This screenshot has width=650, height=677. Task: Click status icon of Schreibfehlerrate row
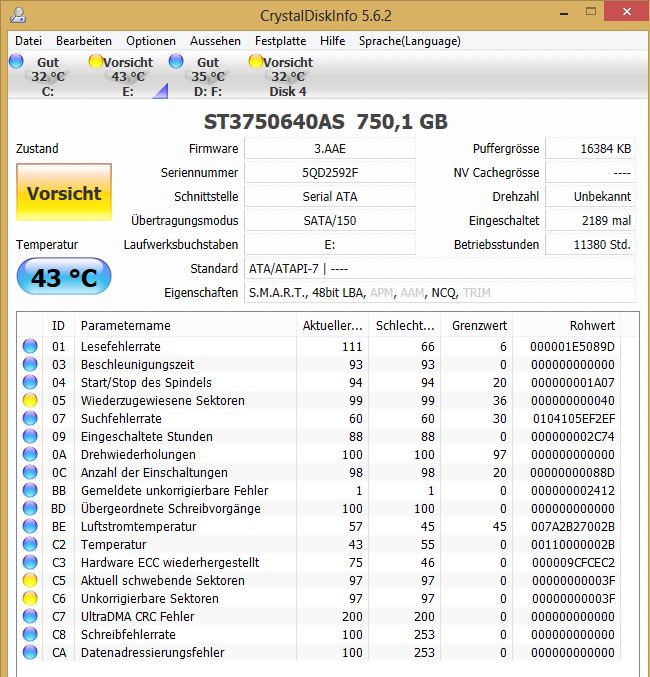click(x=30, y=634)
